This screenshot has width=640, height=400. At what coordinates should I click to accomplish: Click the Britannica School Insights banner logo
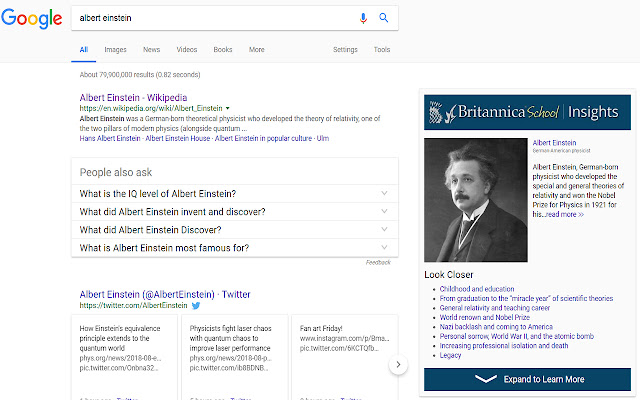tap(527, 112)
